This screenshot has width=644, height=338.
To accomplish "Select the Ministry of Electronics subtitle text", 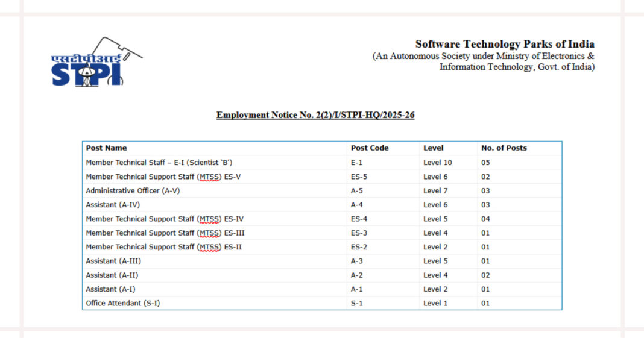I will pyautogui.click(x=484, y=57).
